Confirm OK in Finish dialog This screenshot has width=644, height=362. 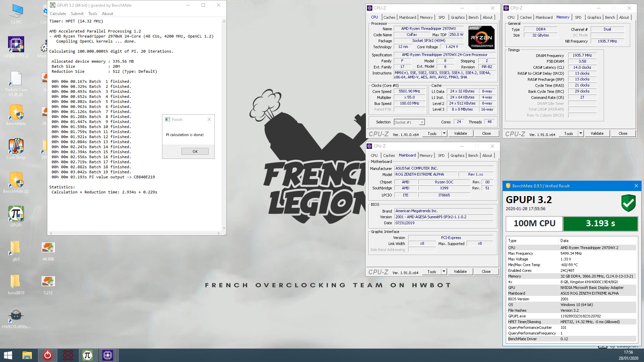click(x=195, y=152)
